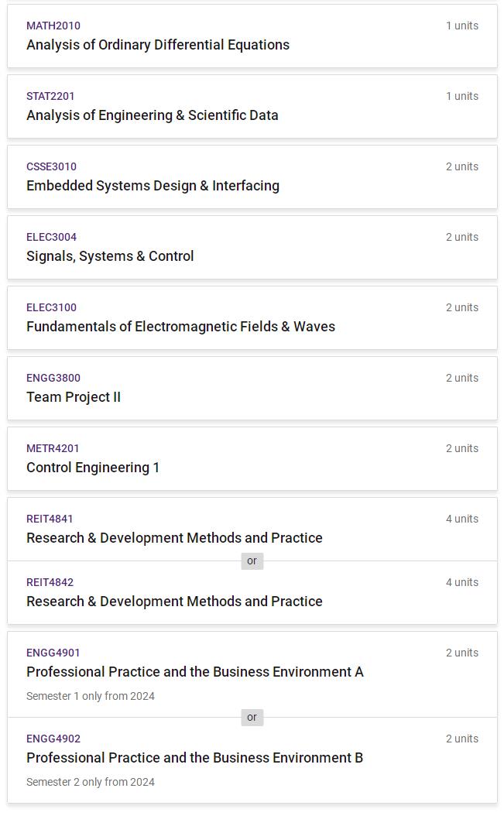Viewport: 504px width, 833px height.
Task: Open Analysis of Engineering & Scientific Data
Action: coord(152,115)
